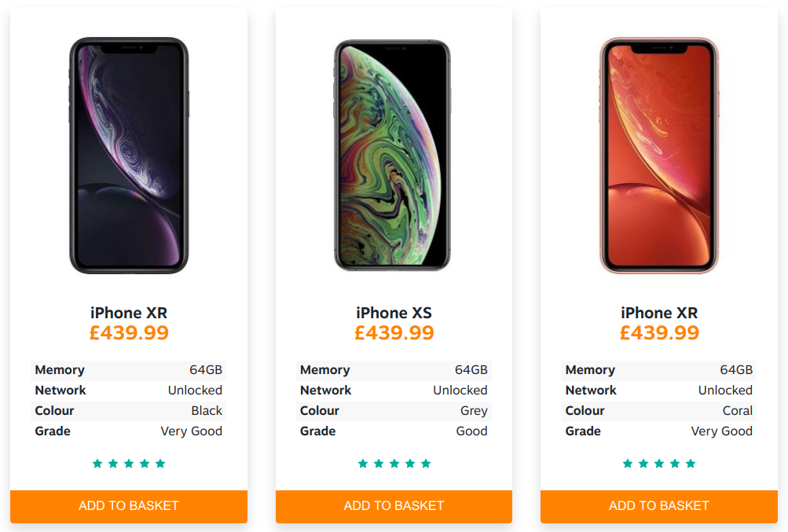
Task: Click the Memory 64GB row of black iPhone XR
Action: 129,370
